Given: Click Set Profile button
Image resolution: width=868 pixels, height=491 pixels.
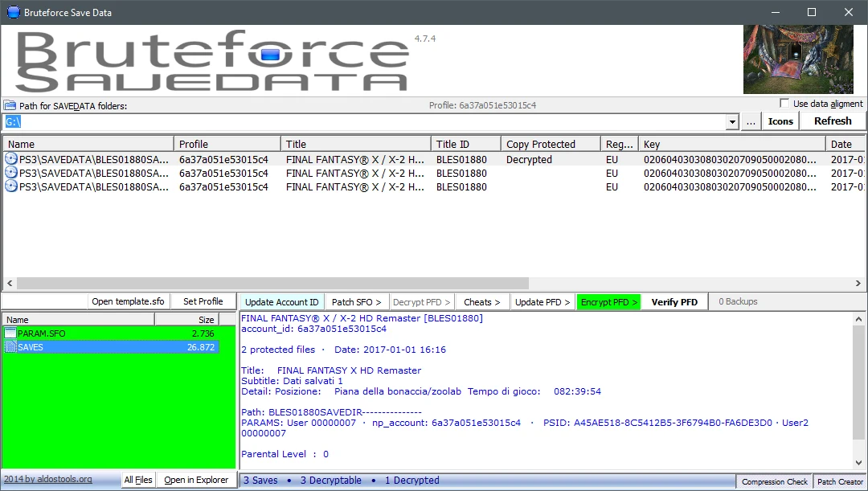Looking at the screenshot, I should pyautogui.click(x=203, y=301).
